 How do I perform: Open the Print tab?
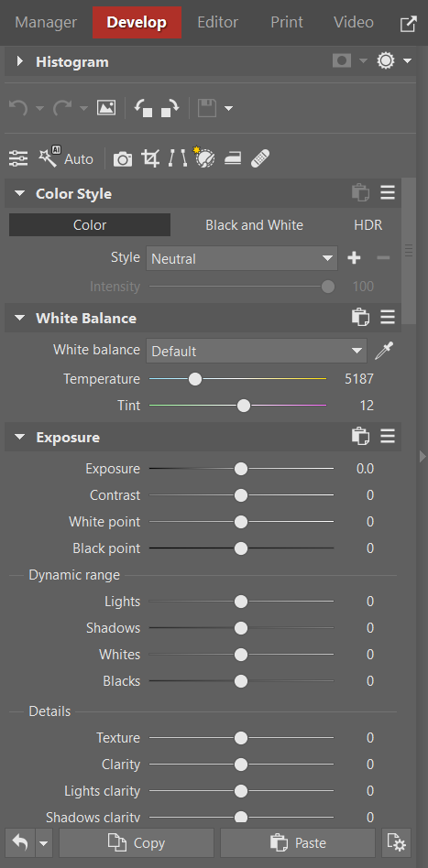tap(287, 22)
